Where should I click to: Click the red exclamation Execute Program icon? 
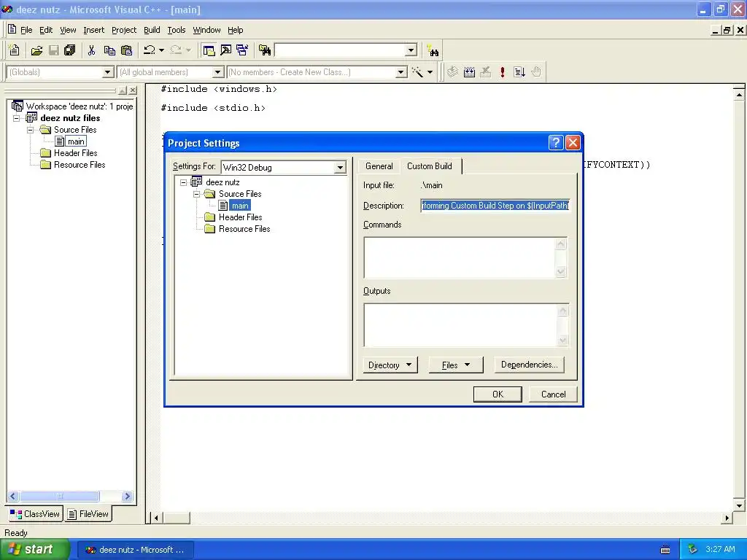503,72
